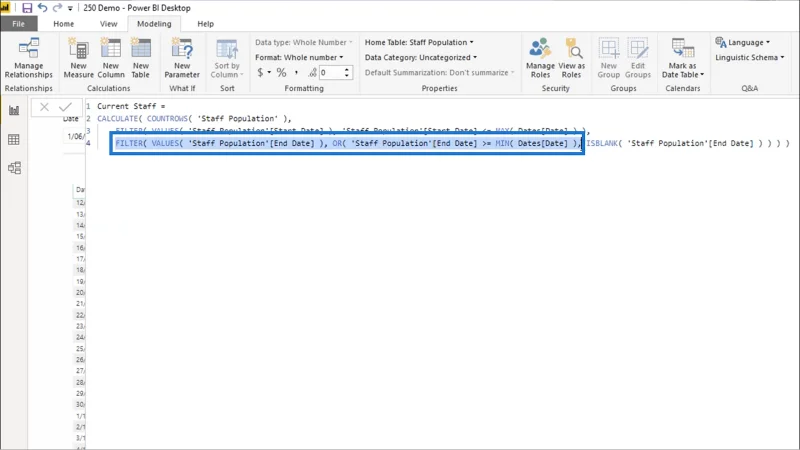Switch to Model view in sidebar
Image resolution: width=800 pixels, height=450 pixels.
point(14,168)
